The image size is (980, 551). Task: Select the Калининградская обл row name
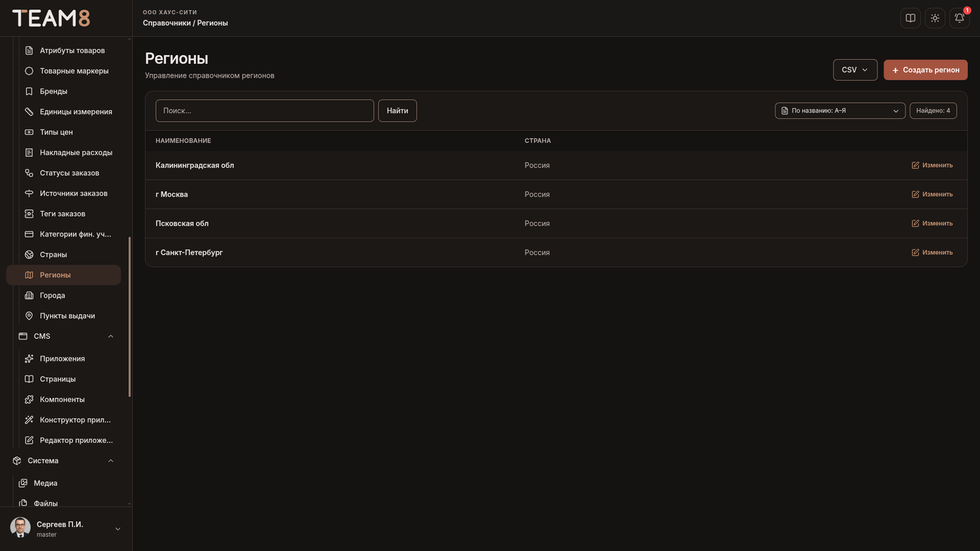[x=195, y=165]
